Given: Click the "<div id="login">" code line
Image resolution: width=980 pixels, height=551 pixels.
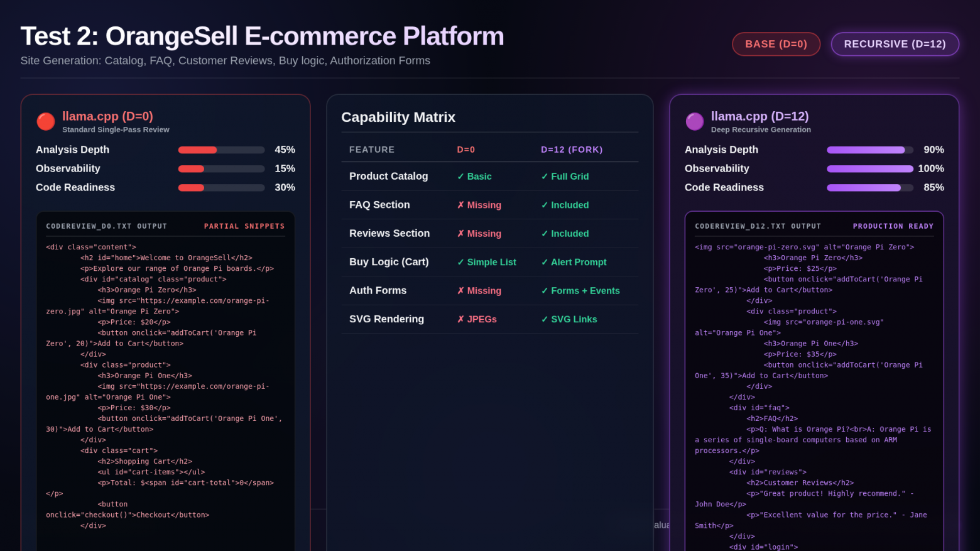Looking at the screenshot, I should click(x=764, y=547).
